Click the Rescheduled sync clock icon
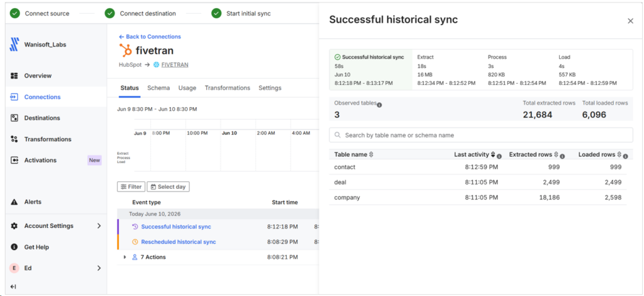The width and height of the screenshot is (644, 296). (135, 242)
